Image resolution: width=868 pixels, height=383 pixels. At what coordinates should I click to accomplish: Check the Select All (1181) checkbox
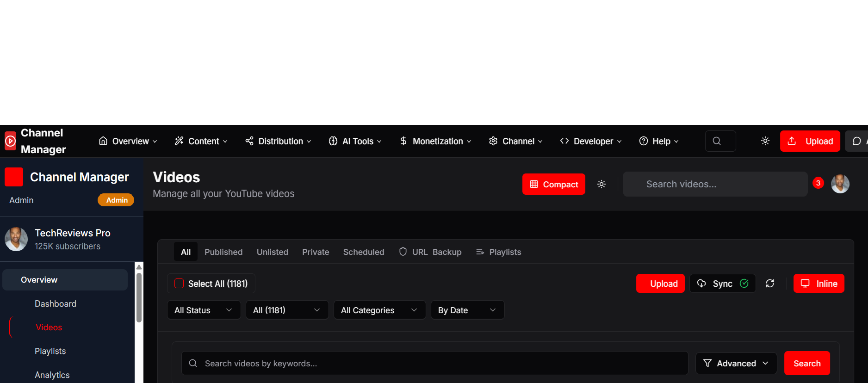click(179, 284)
